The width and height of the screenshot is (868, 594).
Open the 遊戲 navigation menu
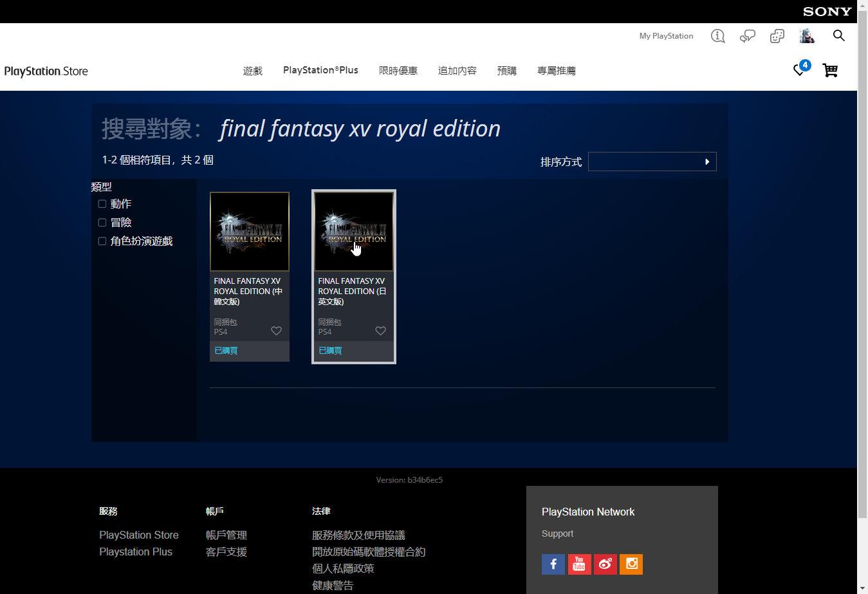coord(253,71)
